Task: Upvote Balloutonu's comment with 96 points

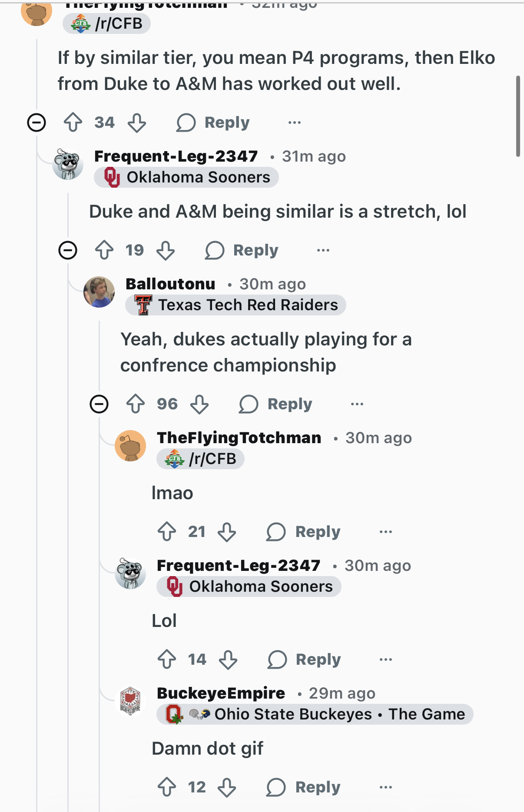Action: tap(136, 404)
